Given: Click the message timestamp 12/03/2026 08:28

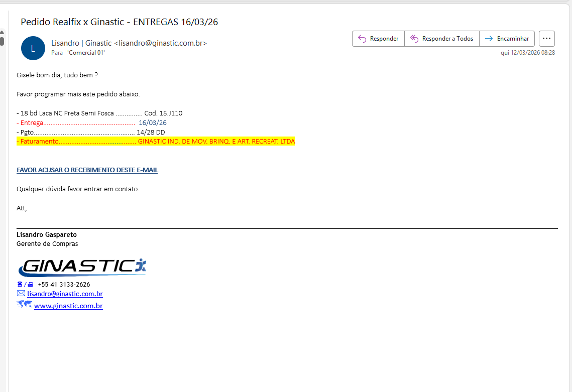Looking at the screenshot, I should point(527,53).
